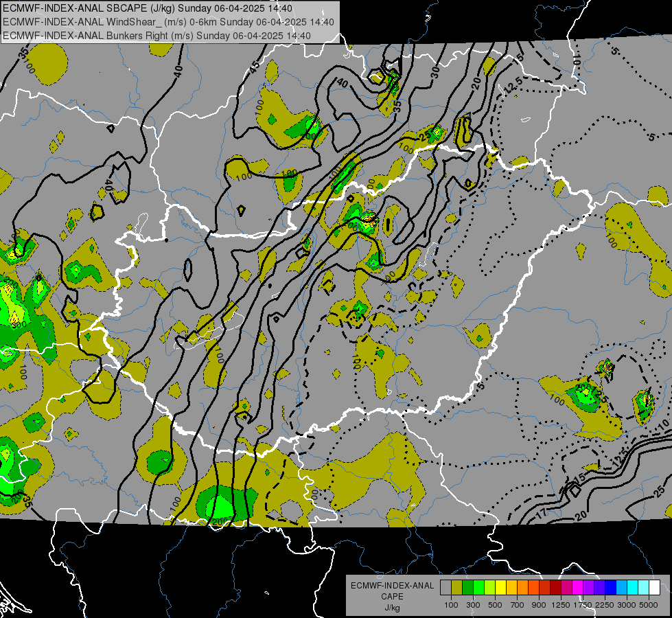Click the 5000 value in the legend scale
The width and height of the screenshot is (672, 618).
point(649,605)
